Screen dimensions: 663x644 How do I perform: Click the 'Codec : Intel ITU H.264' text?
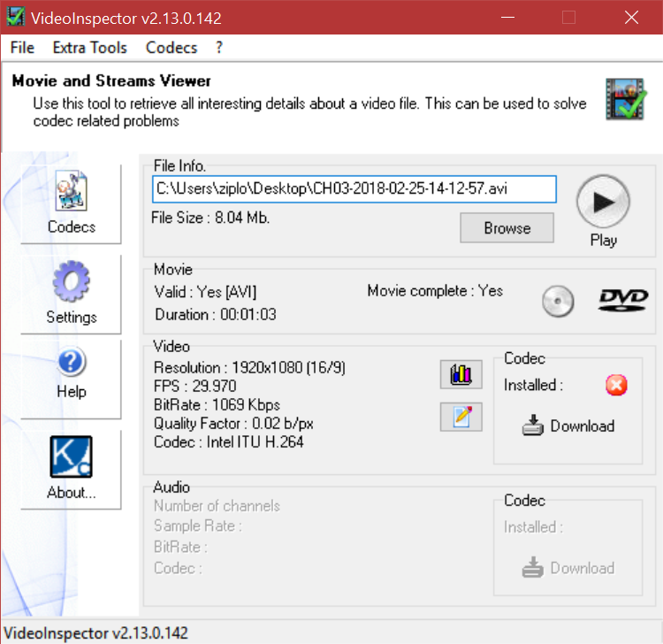(229, 441)
